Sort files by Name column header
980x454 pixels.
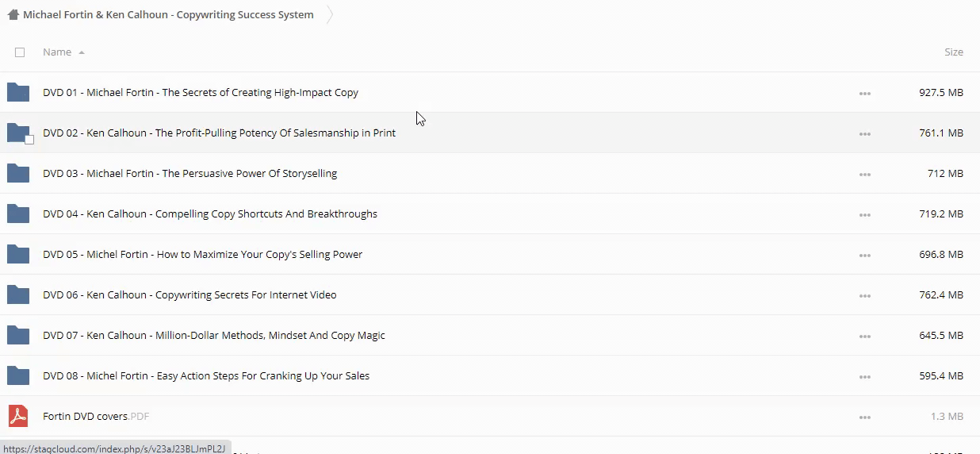point(57,52)
